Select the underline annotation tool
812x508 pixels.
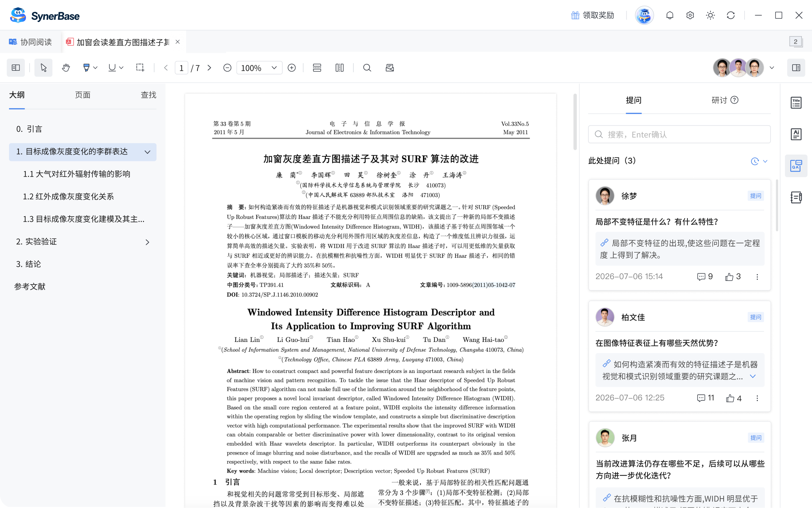(112, 68)
